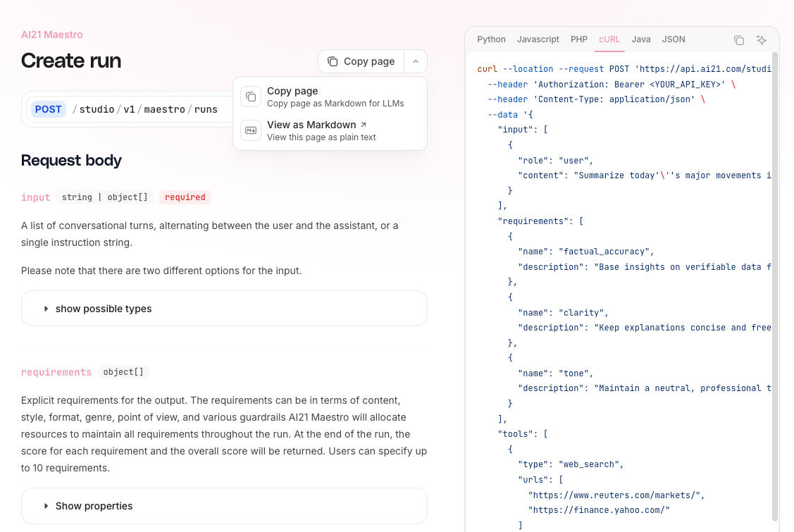
Task: Open the AI21 Maestro breadcrumb link
Action: (x=51, y=35)
